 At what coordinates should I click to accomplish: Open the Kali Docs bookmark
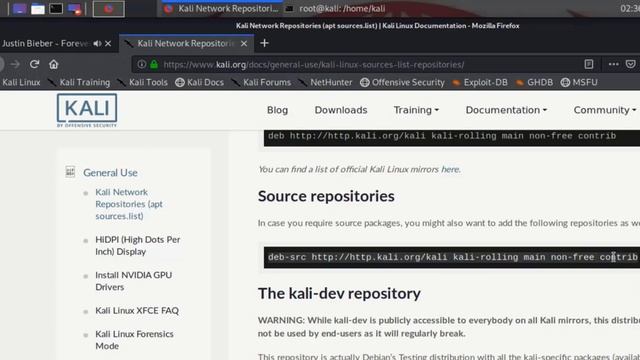200,82
